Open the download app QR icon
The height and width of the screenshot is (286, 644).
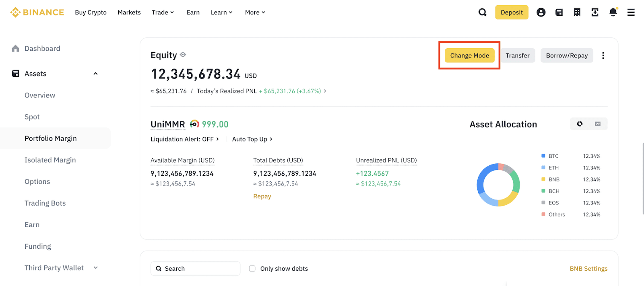tap(595, 12)
